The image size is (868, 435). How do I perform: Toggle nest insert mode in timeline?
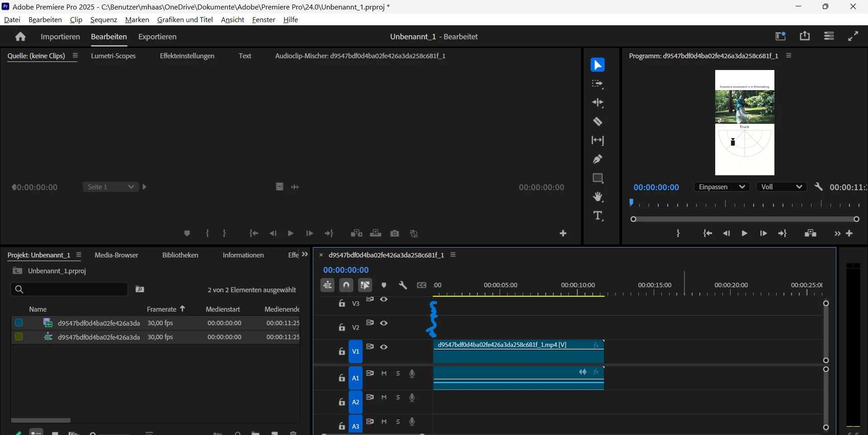pos(327,285)
